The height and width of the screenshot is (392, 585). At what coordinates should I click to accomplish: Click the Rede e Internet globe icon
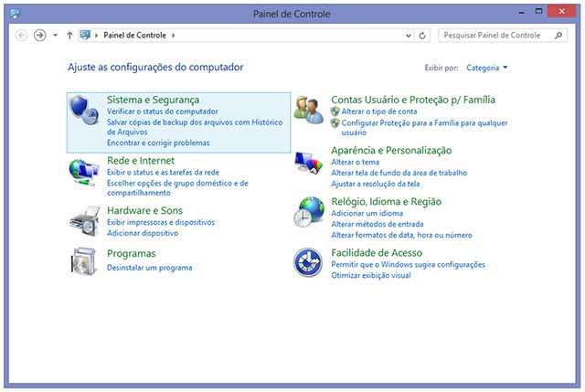[85, 170]
